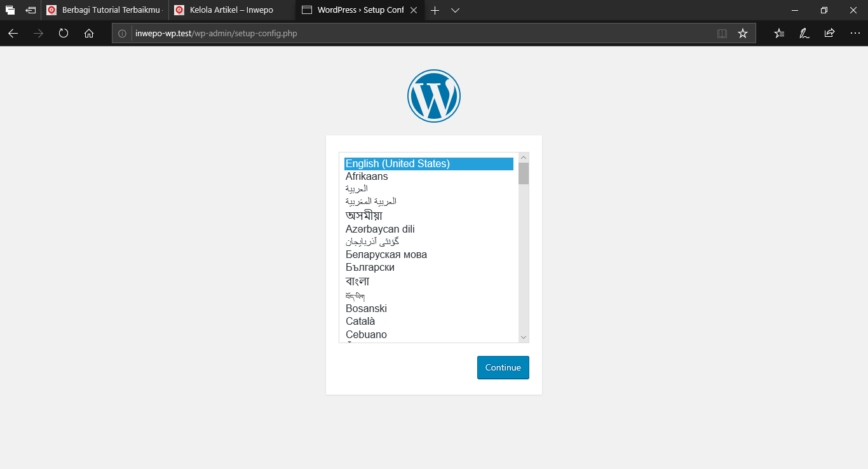This screenshot has height=469, width=868.
Task: Restore down the browser window
Action: click(x=824, y=10)
